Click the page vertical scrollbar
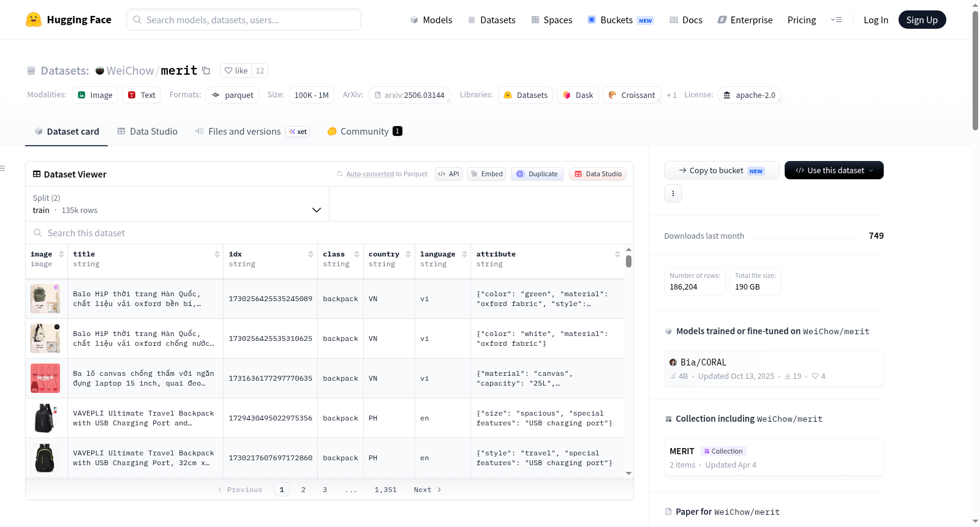The height and width of the screenshot is (527, 980). (975, 70)
